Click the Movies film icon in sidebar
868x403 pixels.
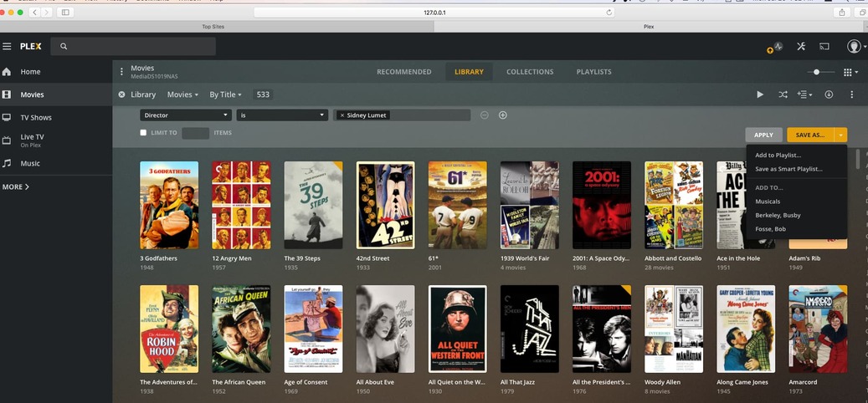coord(7,94)
